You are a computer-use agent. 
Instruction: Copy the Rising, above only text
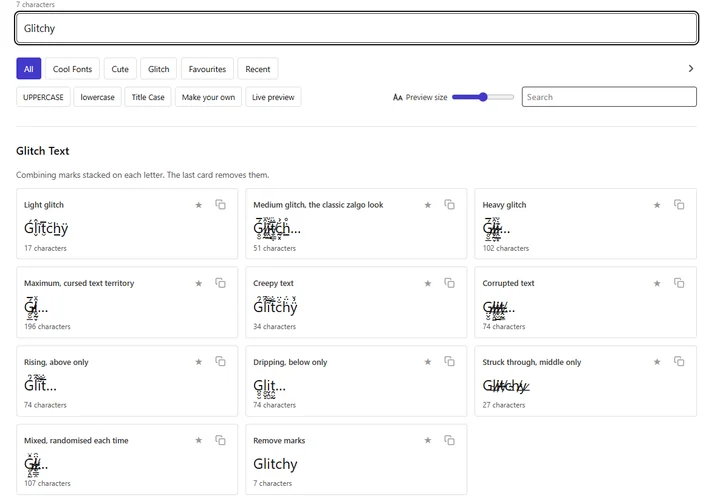point(220,362)
